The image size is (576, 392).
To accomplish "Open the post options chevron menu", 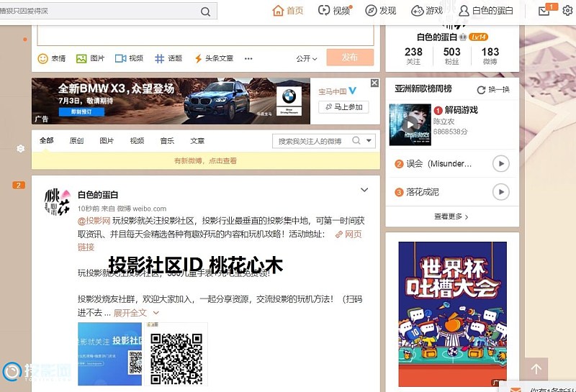I will [x=364, y=190].
